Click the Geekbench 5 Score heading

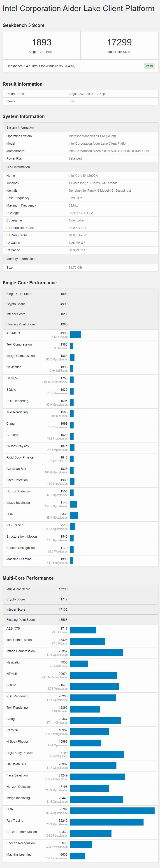point(23,25)
